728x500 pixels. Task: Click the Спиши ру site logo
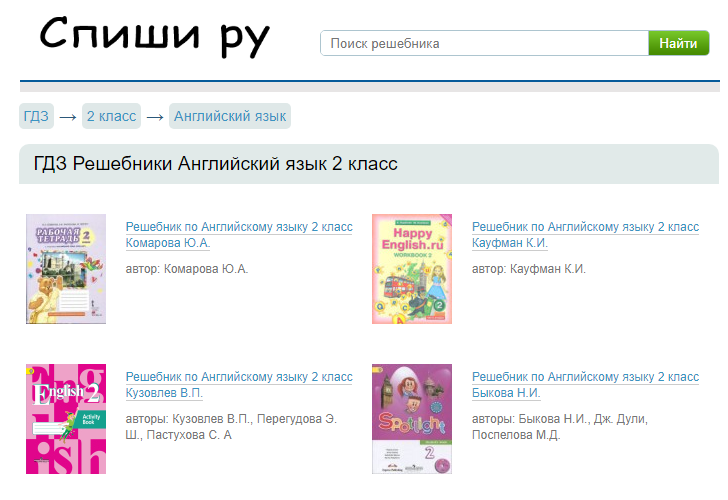(155, 36)
